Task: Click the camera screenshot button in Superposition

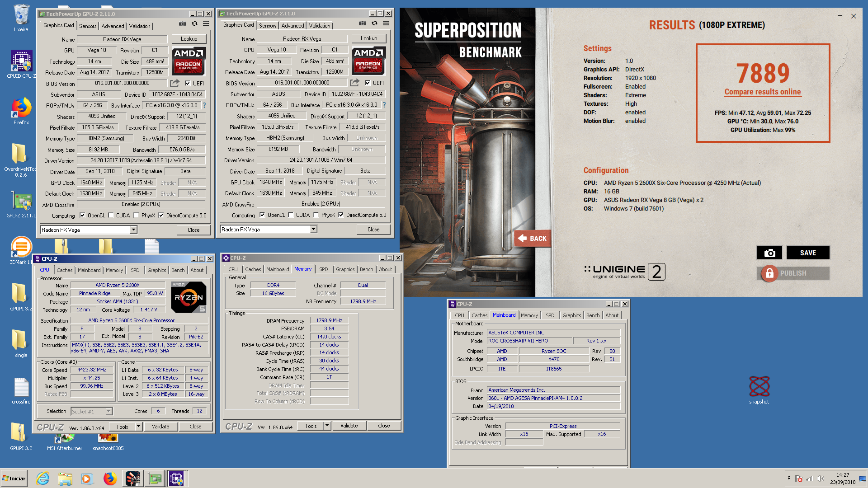Action: coord(769,253)
